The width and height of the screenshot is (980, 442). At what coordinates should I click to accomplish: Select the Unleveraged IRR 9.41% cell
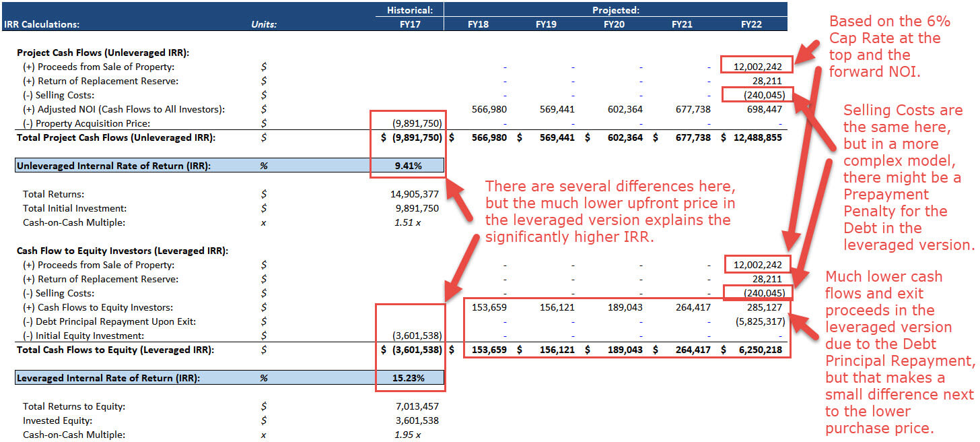tap(407, 166)
